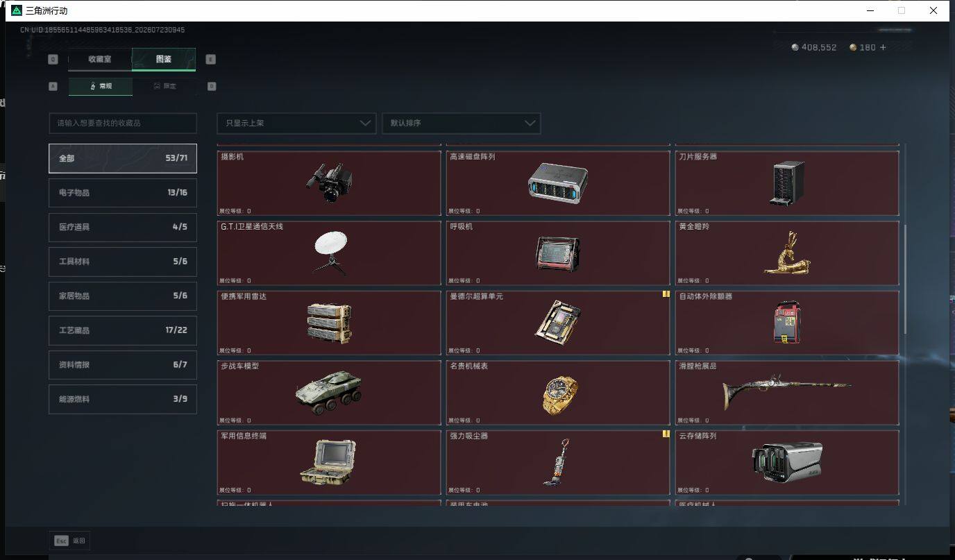This screenshot has width=955, height=560.
Task: Click the gold currency coin icon
Action: click(x=853, y=47)
